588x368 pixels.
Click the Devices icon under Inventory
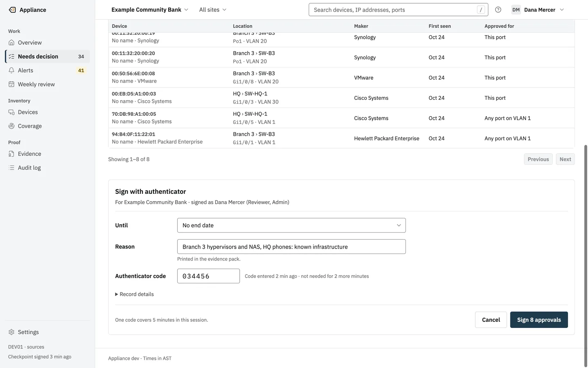[11, 112]
